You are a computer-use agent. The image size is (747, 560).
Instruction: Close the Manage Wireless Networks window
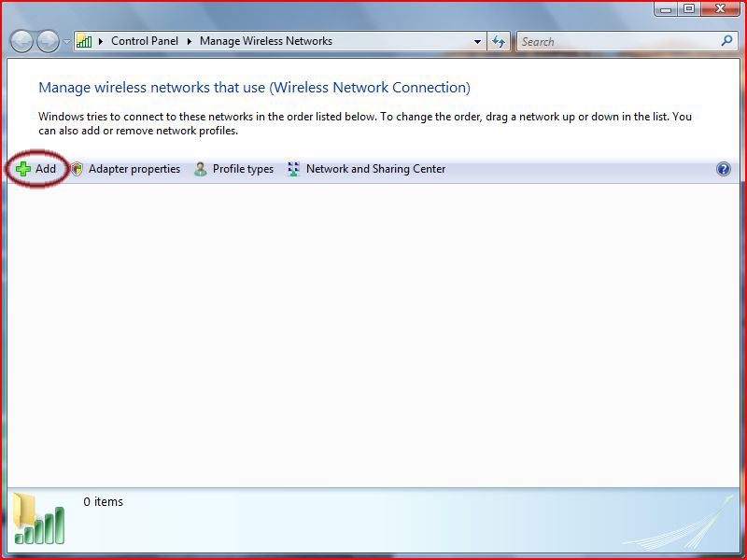tap(720, 8)
